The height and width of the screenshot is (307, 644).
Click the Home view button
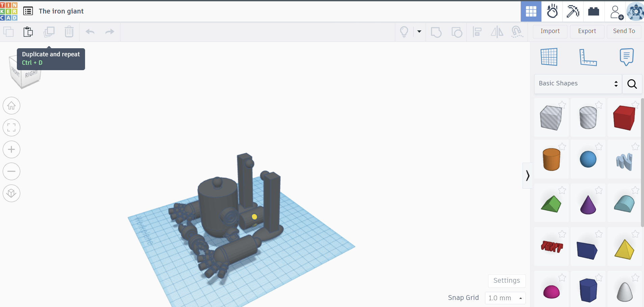[x=11, y=106]
